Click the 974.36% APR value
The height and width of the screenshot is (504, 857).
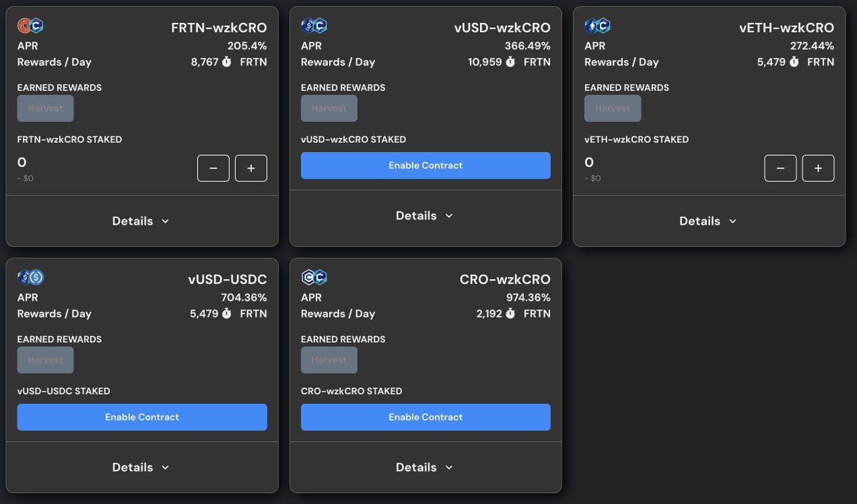tap(528, 297)
